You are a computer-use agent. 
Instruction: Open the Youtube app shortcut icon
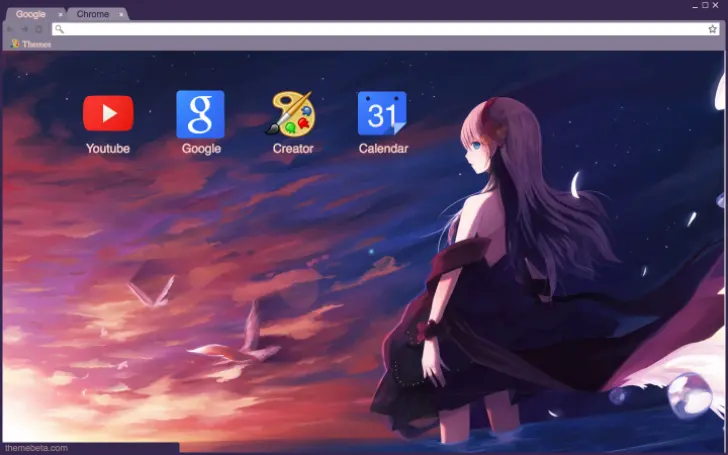pyautogui.click(x=108, y=113)
